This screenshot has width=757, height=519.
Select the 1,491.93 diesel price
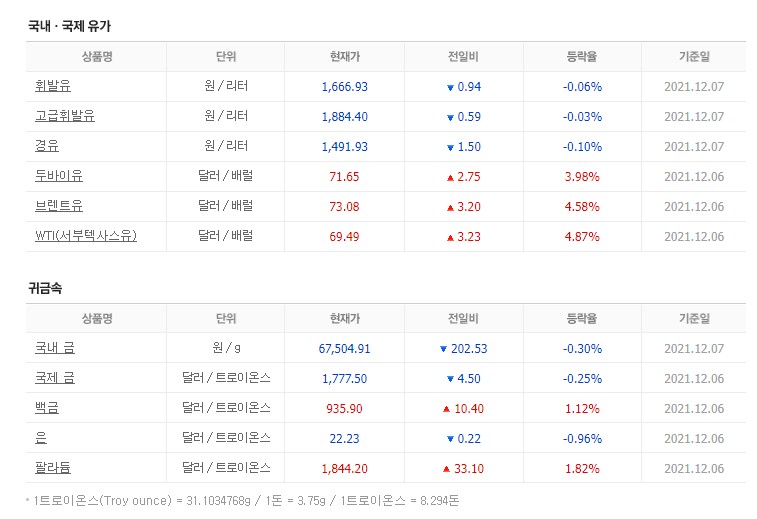pos(344,147)
